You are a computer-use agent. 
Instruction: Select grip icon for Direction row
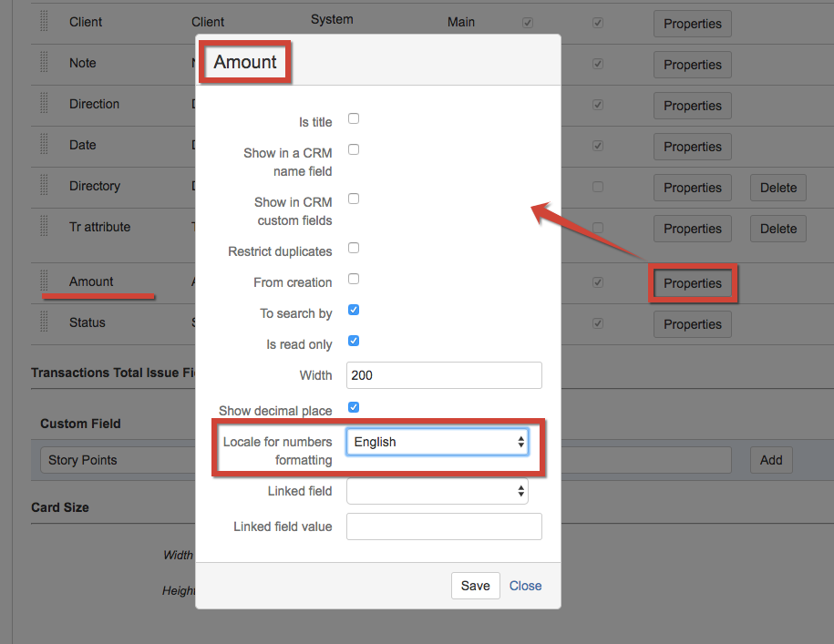tap(44, 104)
